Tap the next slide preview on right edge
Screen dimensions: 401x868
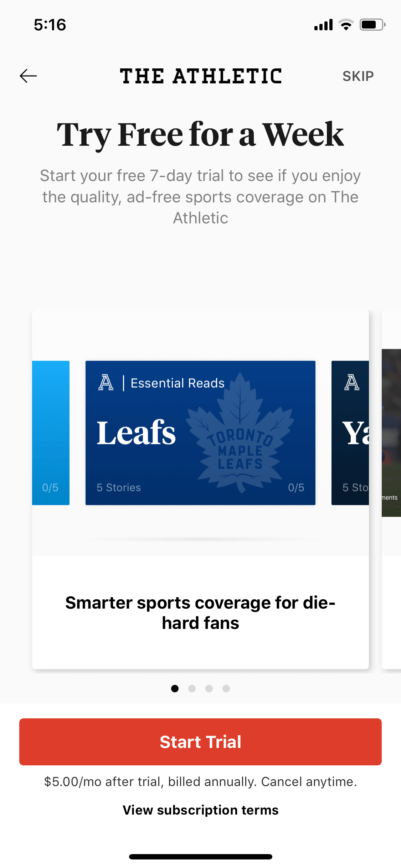coord(391,490)
